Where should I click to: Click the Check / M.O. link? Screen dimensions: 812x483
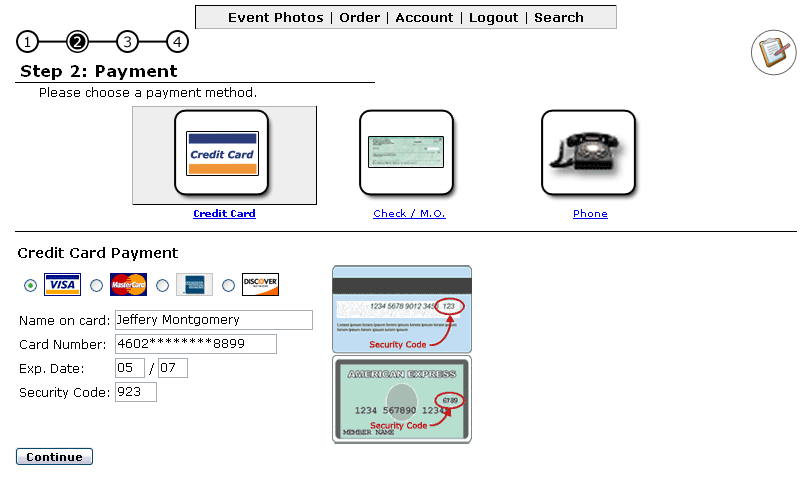click(x=409, y=213)
